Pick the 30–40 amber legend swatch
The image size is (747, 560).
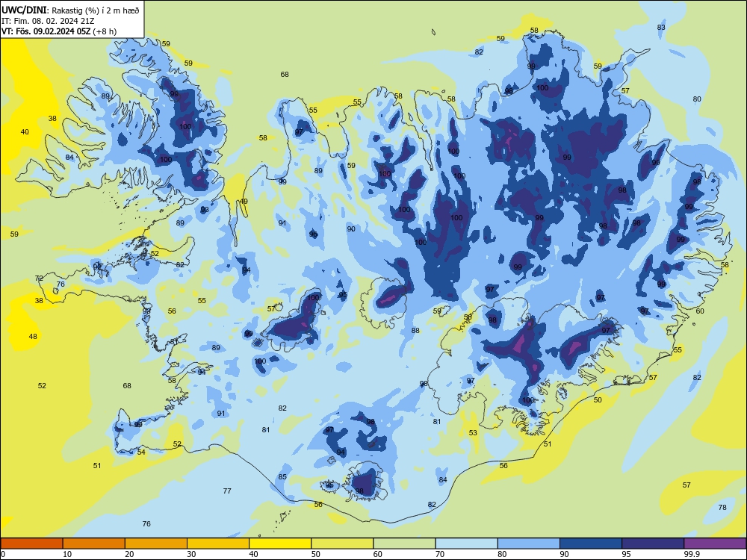point(217,544)
